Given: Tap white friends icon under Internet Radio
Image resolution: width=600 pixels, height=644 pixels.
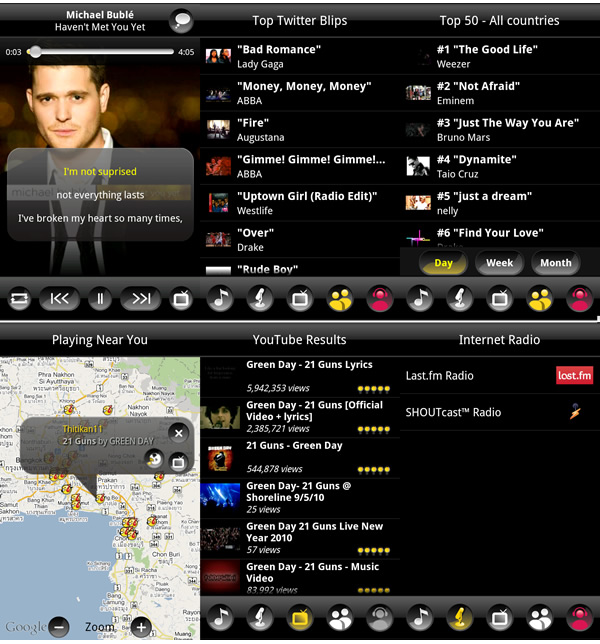Looking at the screenshot, I should coord(540,618).
